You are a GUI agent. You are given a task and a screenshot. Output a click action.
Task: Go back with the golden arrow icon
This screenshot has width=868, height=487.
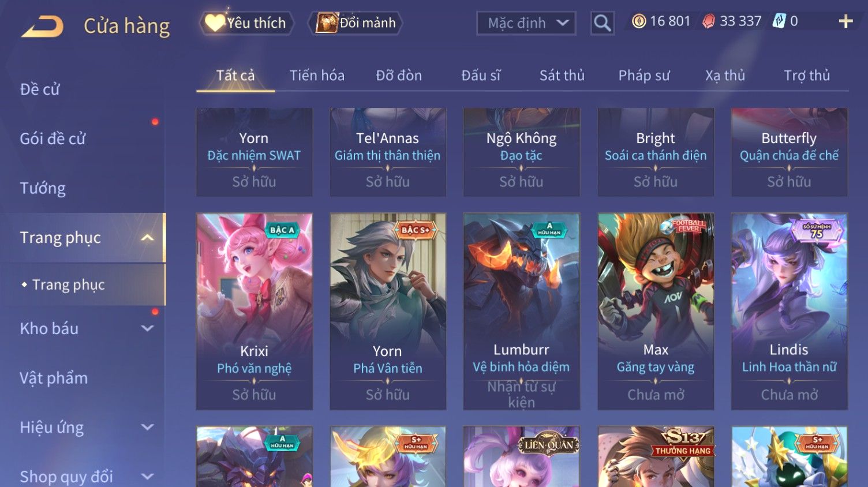tap(42, 26)
